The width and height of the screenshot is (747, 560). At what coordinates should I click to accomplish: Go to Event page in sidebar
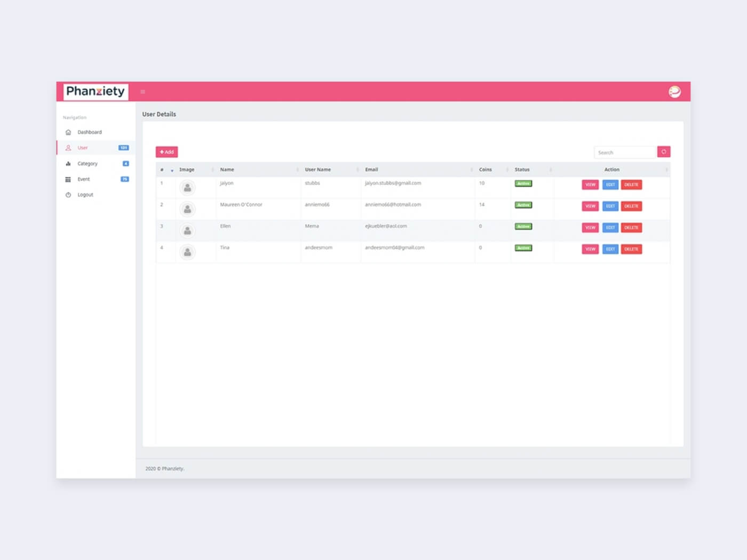coord(84,179)
